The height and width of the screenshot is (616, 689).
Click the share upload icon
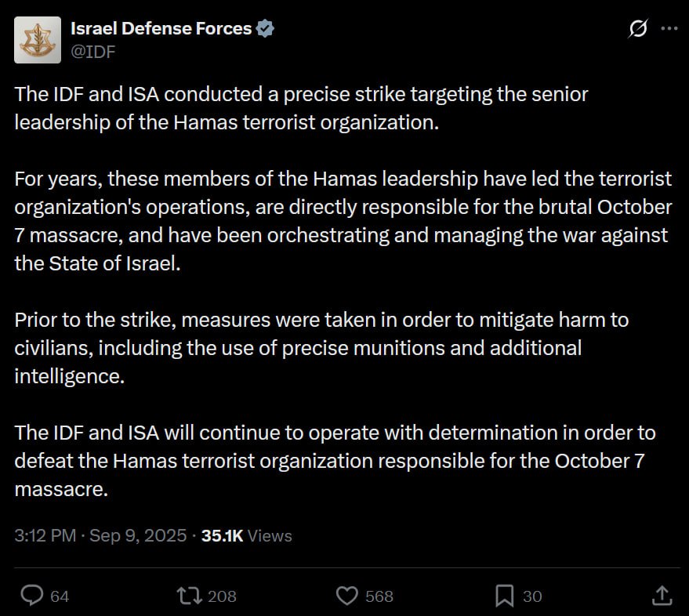coord(662,596)
